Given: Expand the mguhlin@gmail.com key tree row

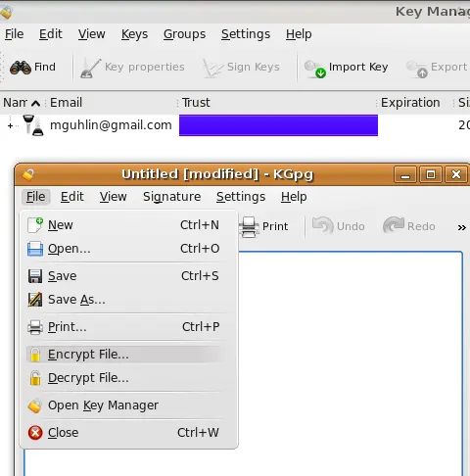Looking at the screenshot, I should pyautogui.click(x=10, y=125).
